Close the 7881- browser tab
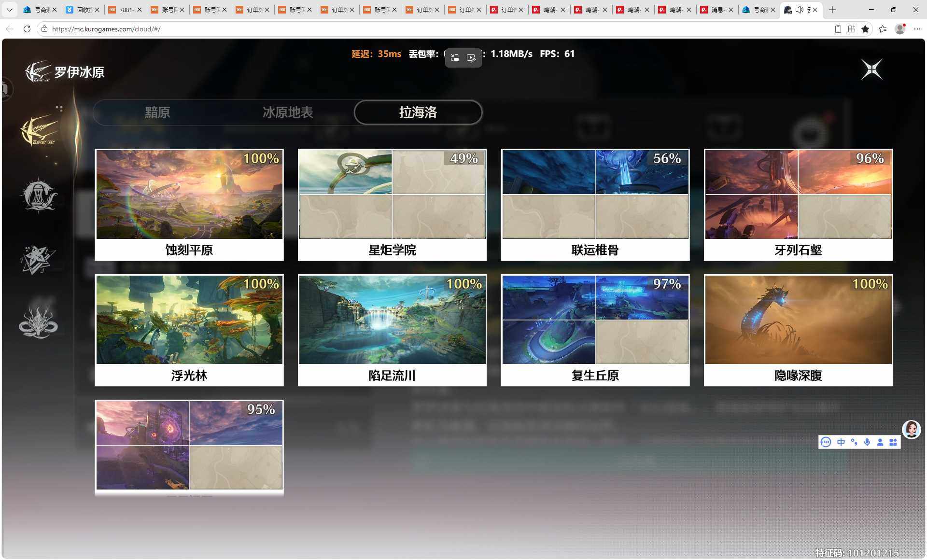Screen dimensions: 927x560 point(140,10)
